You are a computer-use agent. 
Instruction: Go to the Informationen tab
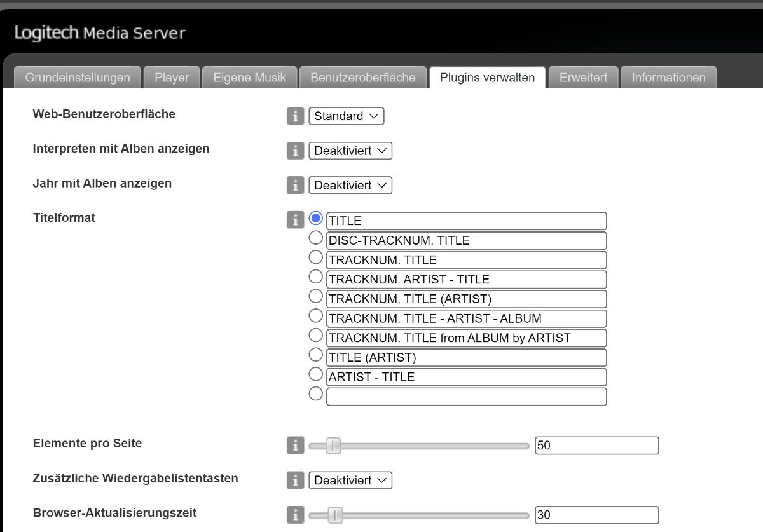pos(668,78)
